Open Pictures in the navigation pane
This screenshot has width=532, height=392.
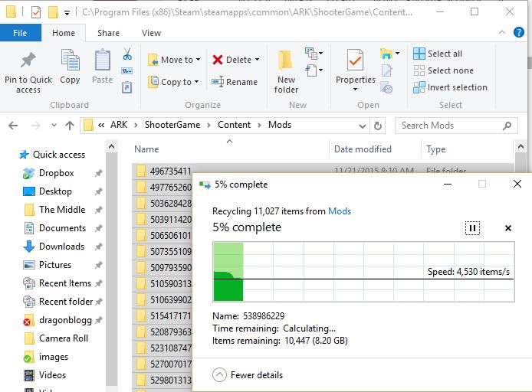click(x=55, y=265)
